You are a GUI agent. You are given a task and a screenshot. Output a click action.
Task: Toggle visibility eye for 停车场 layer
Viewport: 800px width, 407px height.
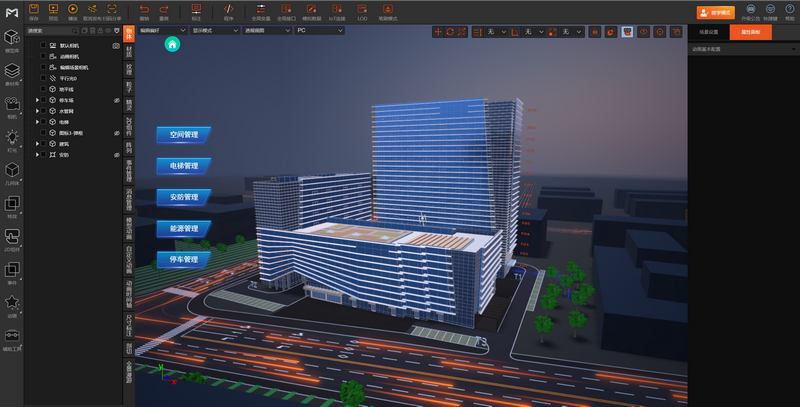(116, 101)
